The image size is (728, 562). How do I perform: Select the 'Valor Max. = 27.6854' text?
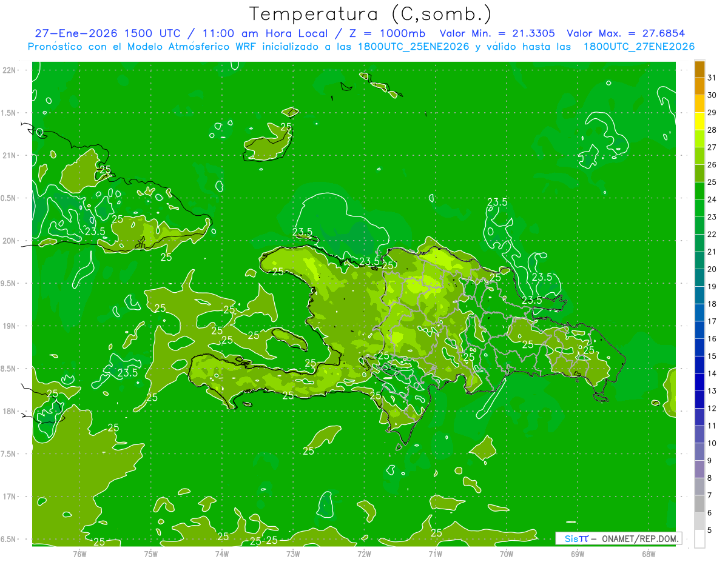tap(626, 33)
